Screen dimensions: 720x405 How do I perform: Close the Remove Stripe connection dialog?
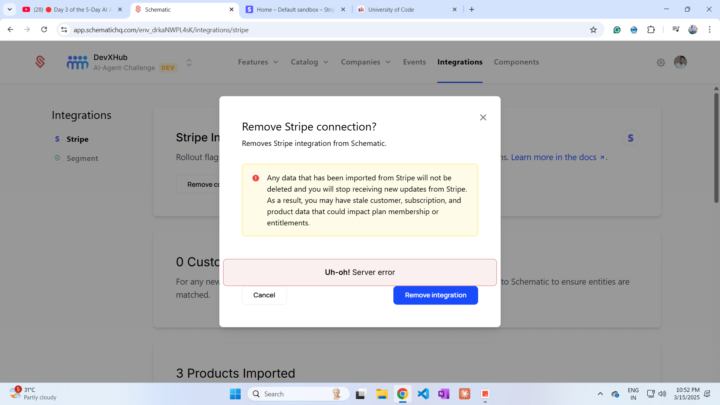point(483,118)
